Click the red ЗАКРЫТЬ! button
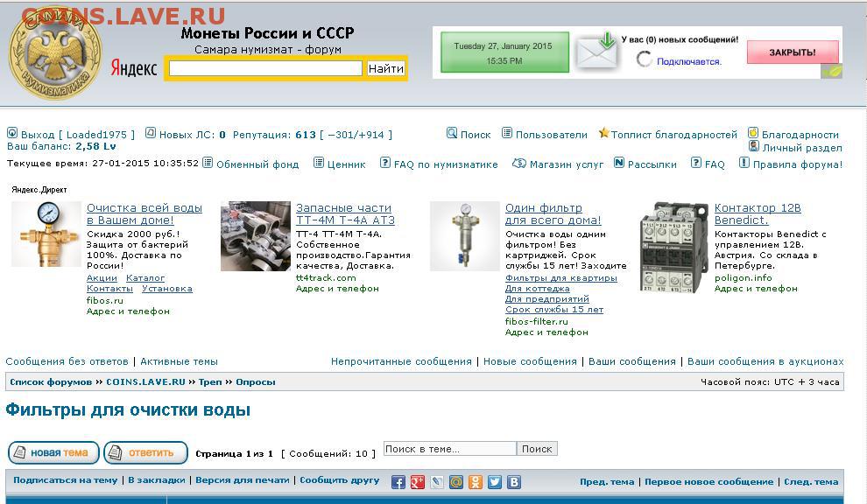The width and height of the screenshot is (867, 504). (793, 52)
